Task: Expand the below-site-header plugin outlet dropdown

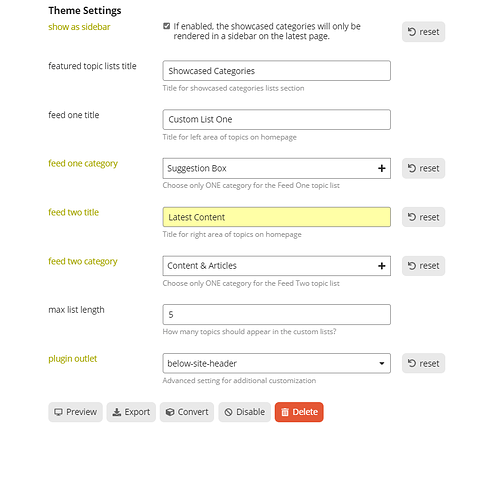Action: point(276,363)
